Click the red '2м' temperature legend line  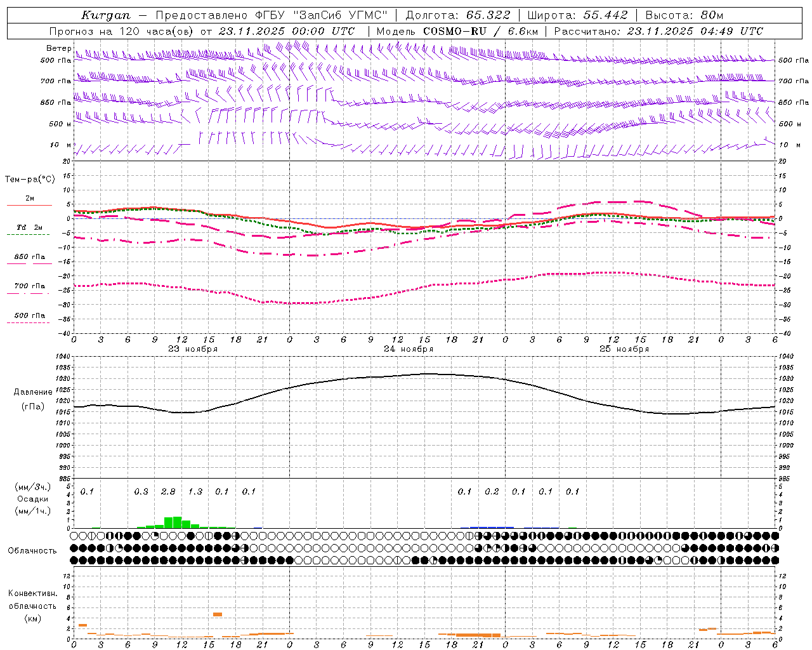[x=29, y=205]
